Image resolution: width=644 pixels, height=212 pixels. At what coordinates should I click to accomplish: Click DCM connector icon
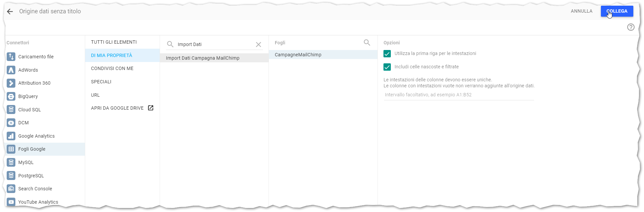pyautogui.click(x=11, y=123)
